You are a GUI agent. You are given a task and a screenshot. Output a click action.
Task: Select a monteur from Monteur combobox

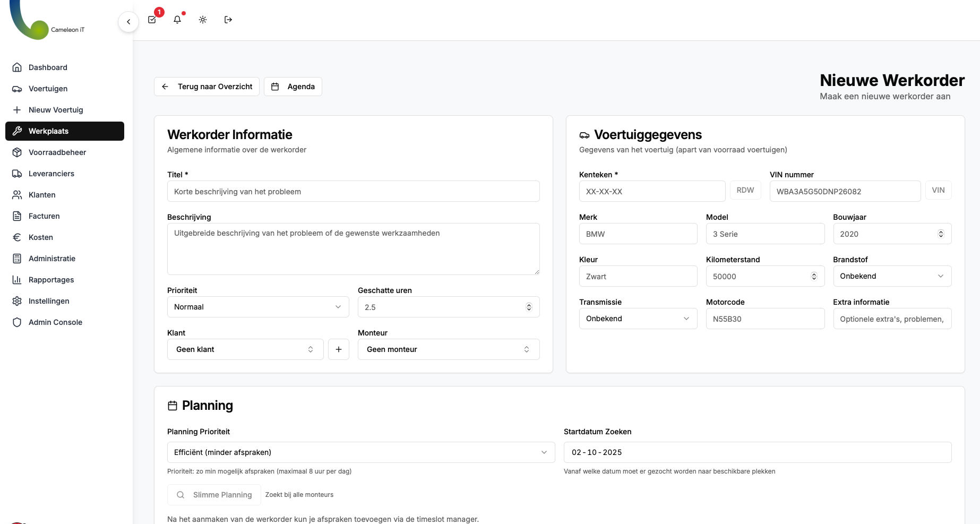(449, 349)
